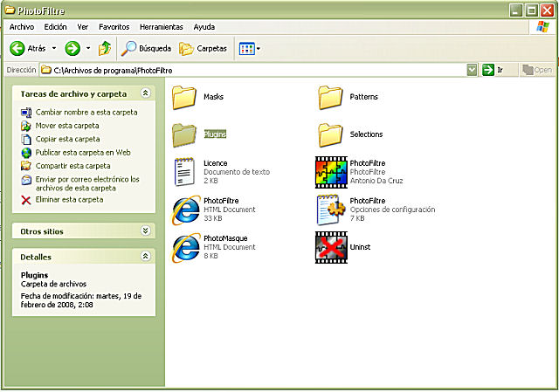559x392 pixels.
Task: Select the PhotoMasque file name
Action: (x=225, y=238)
